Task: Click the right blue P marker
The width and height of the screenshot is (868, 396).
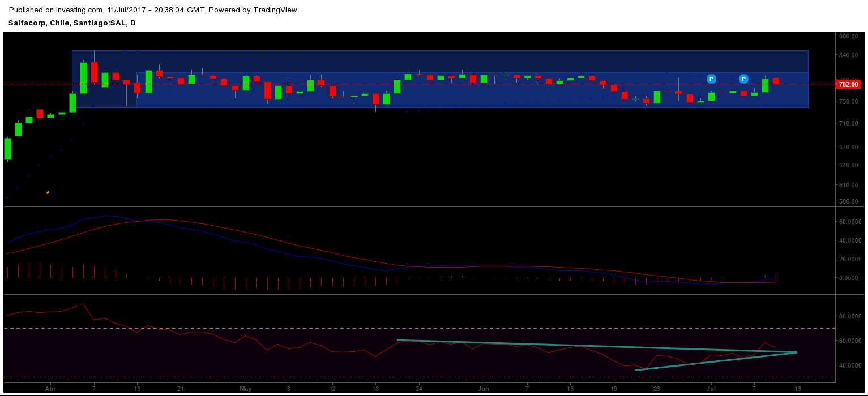Action: click(743, 79)
